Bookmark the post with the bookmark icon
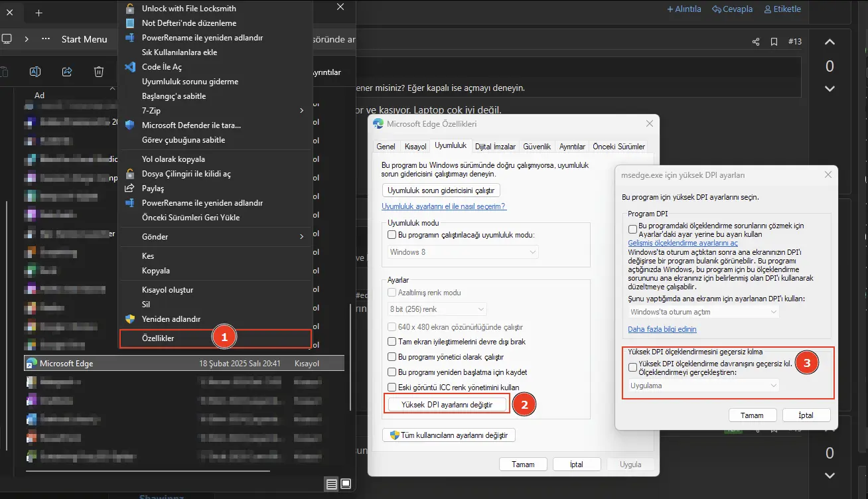 [774, 42]
